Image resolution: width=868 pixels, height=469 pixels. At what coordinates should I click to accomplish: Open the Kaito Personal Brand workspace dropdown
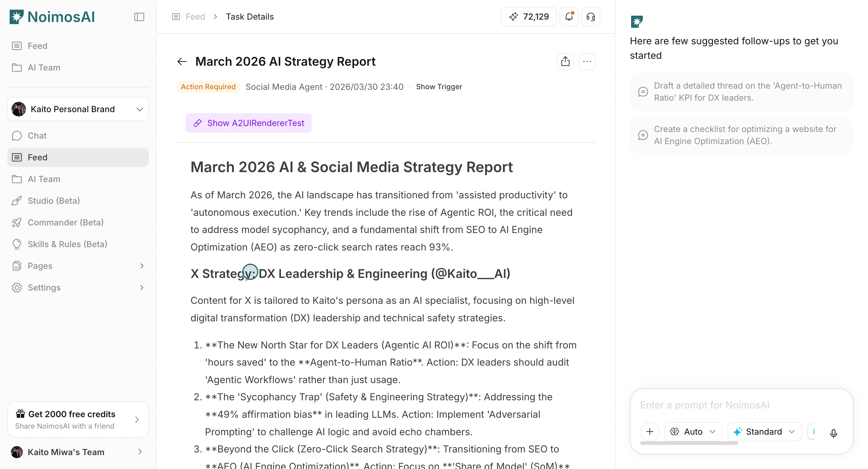pyautogui.click(x=78, y=109)
